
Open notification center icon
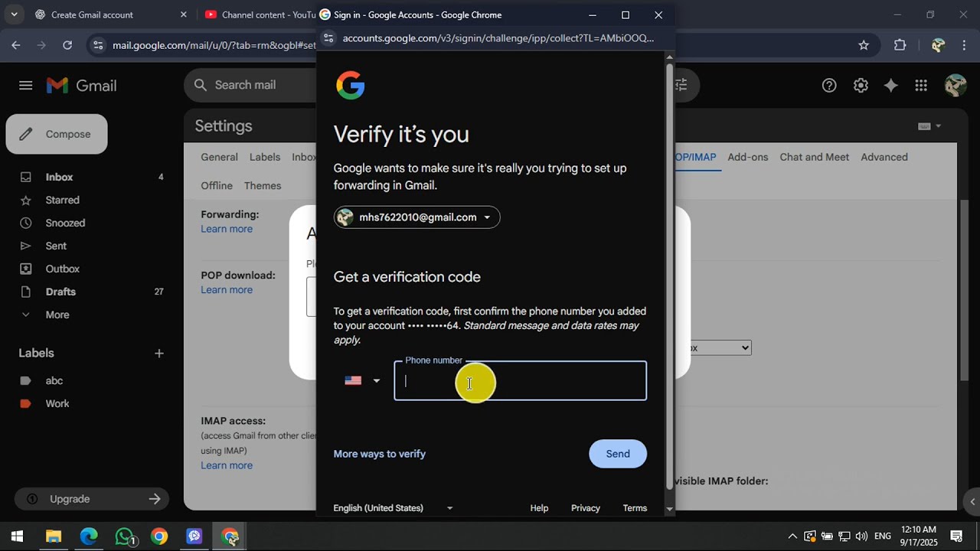(x=956, y=536)
